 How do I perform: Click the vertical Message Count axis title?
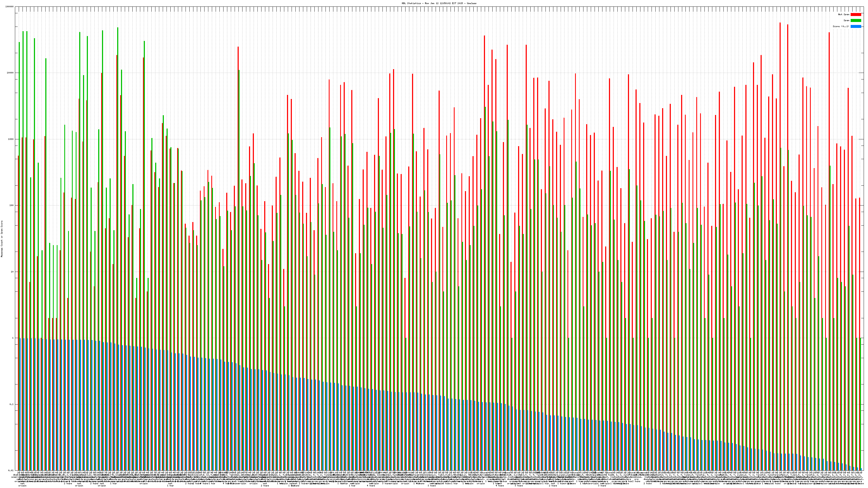2,239
